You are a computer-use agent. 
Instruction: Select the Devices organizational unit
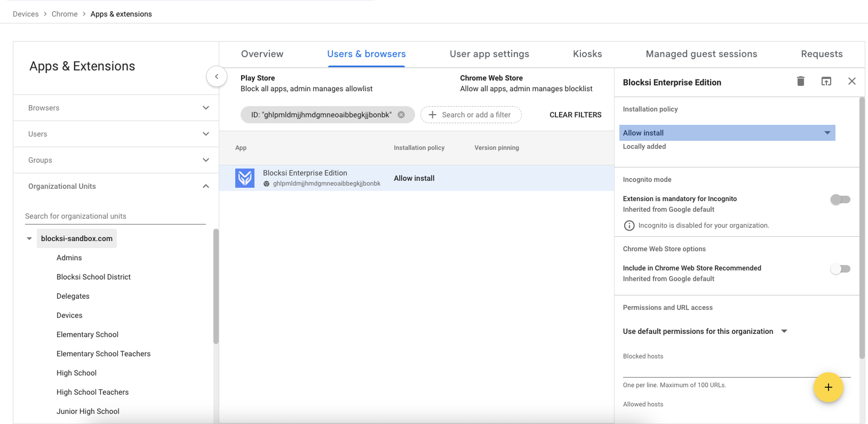69,315
